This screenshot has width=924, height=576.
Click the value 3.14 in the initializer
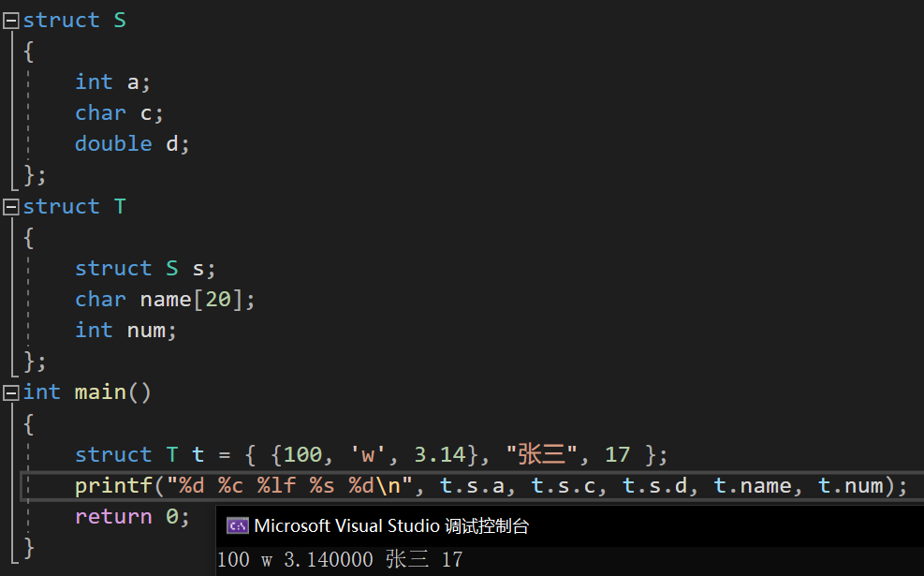440,454
